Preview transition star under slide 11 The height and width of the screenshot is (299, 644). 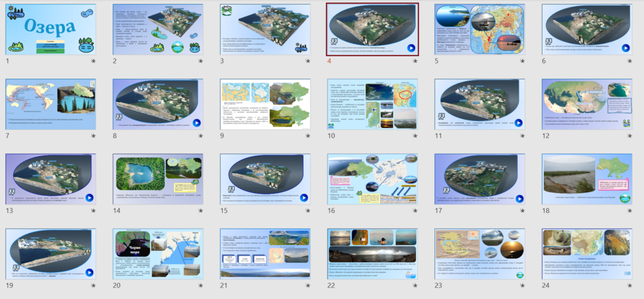(x=522, y=135)
